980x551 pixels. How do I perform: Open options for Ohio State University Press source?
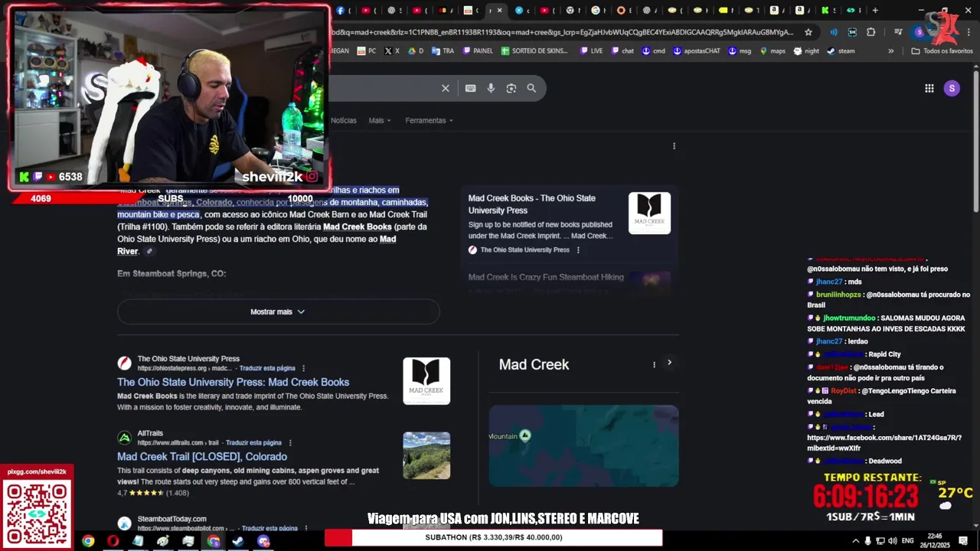578,249
